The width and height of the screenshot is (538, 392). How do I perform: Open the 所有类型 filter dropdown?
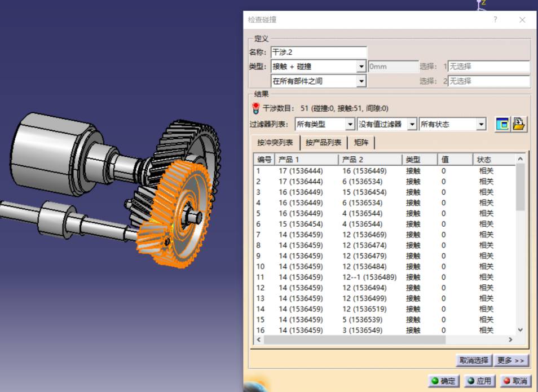(x=350, y=124)
